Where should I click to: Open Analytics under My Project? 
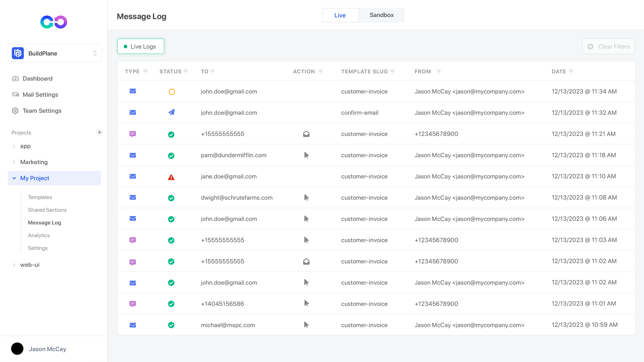tap(39, 235)
